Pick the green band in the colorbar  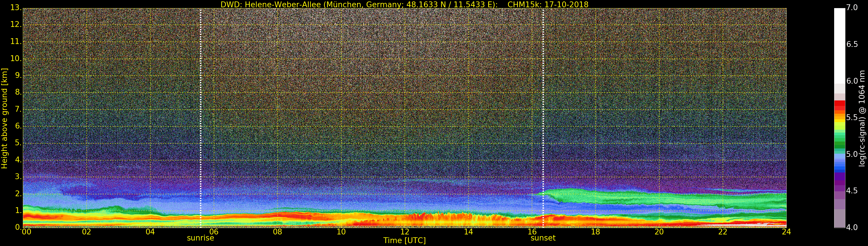pyautogui.click(x=839, y=142)
